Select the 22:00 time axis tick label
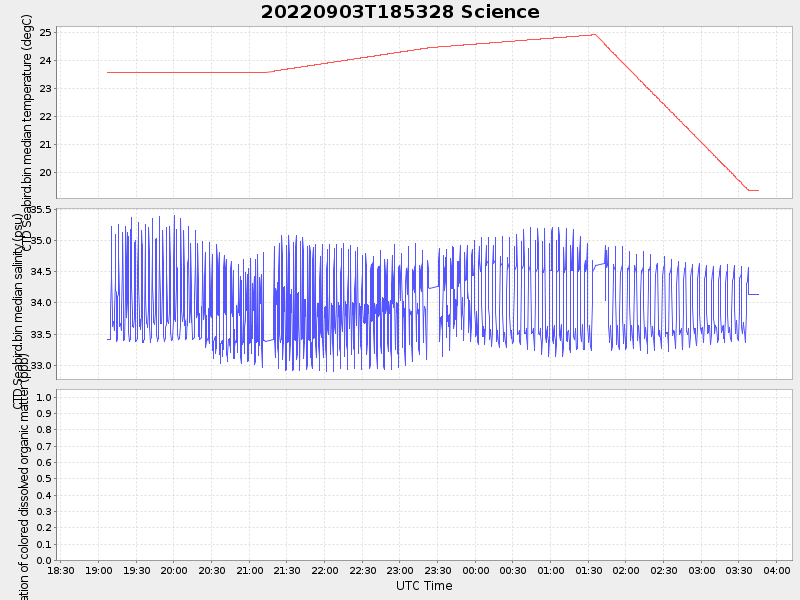 tap(324, 570)
